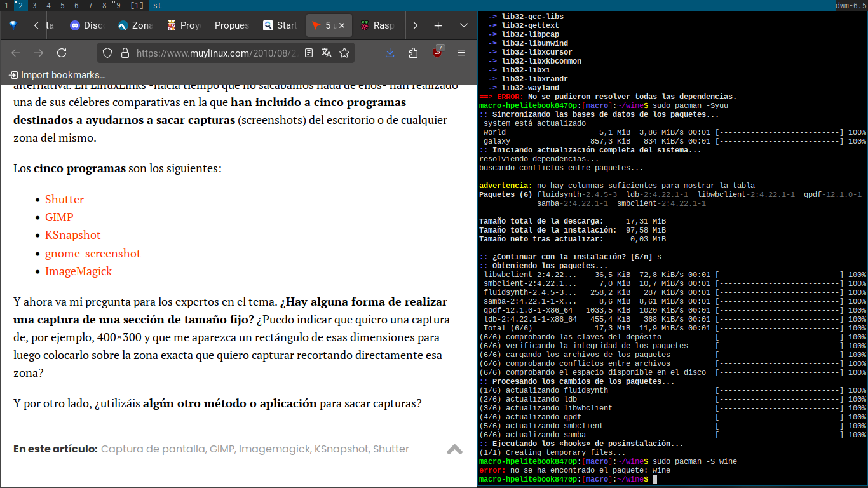This screenshot has height=488, width=868.
Task: Switch to the Raspberry Pi tab
Action: (x=377, y=25)
